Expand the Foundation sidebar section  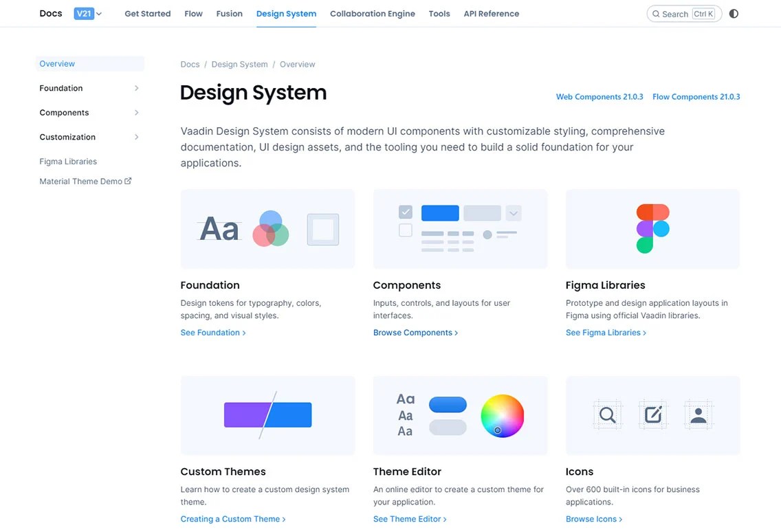(89, 88)
